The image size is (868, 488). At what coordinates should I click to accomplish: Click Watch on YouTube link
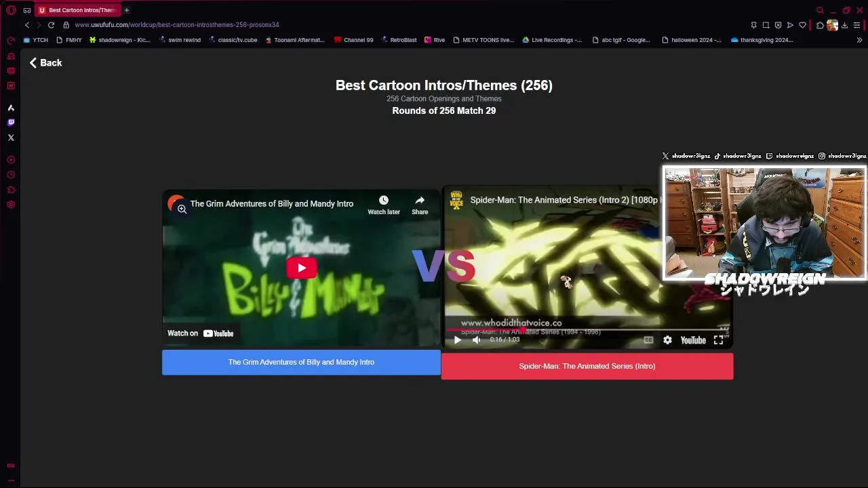201,333
